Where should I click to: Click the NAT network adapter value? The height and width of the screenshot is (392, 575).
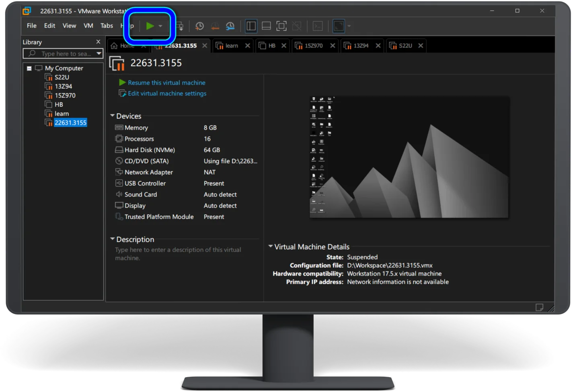(209, 172)
